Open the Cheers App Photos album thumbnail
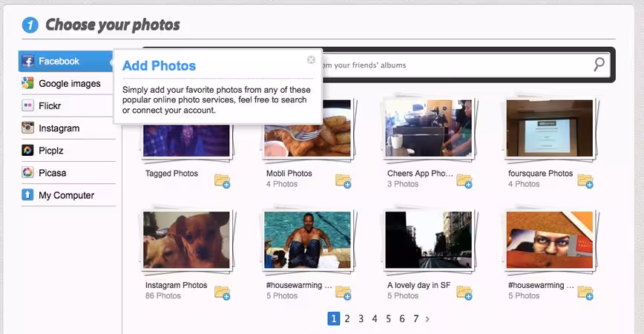 428,128
